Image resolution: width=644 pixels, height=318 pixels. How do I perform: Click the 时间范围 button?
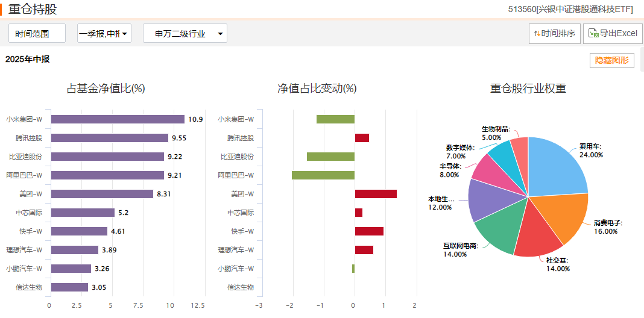point(37,34)
